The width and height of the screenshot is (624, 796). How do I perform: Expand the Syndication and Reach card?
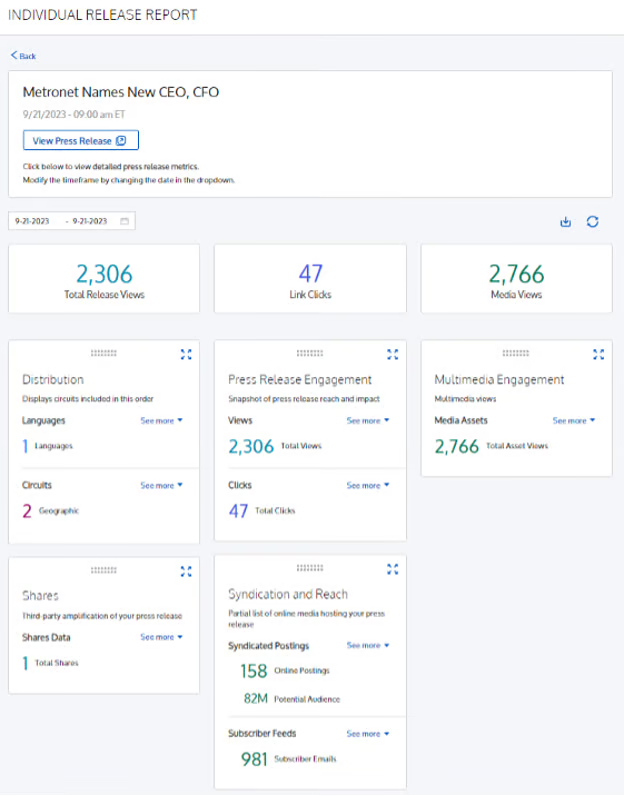(x=392, y=570)
